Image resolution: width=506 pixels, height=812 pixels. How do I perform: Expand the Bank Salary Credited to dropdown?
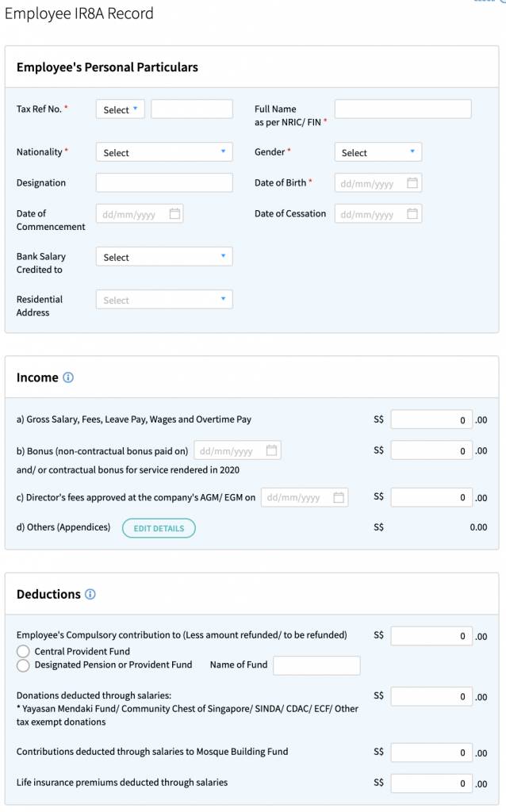(x=164, y=257)
